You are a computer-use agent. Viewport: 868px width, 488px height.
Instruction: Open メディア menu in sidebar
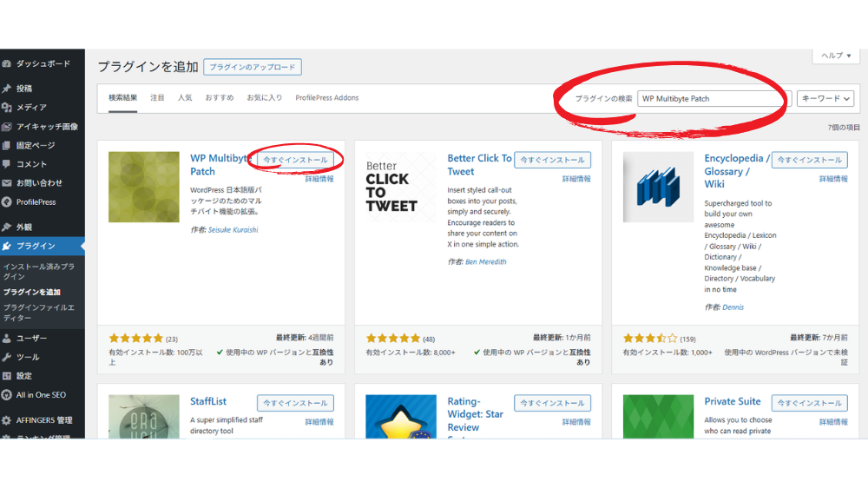pyautogui.click(x=31, y=108)
